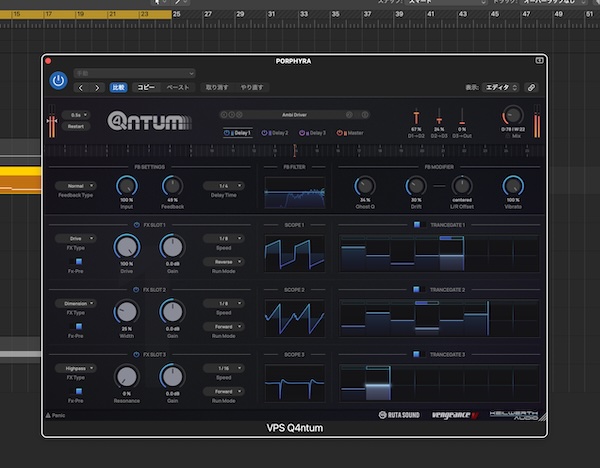
Task: Open FX Slot 3 Speed dropdown (1/16)
Action: [223, 368]
